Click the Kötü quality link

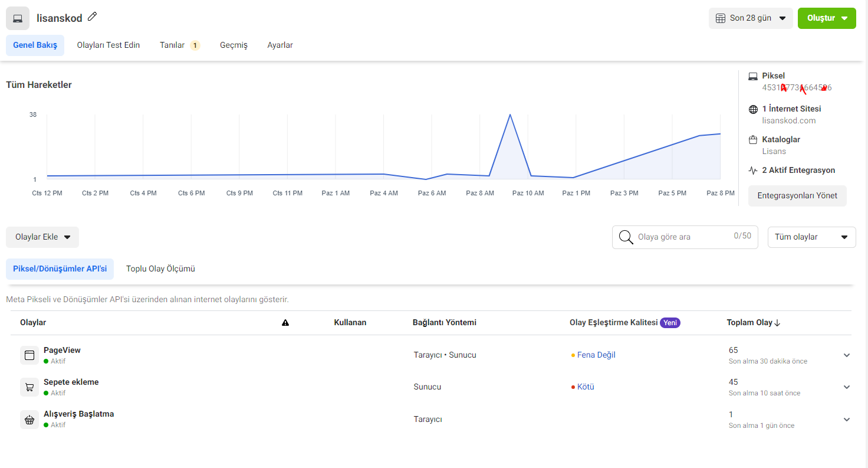click(586, 387)
